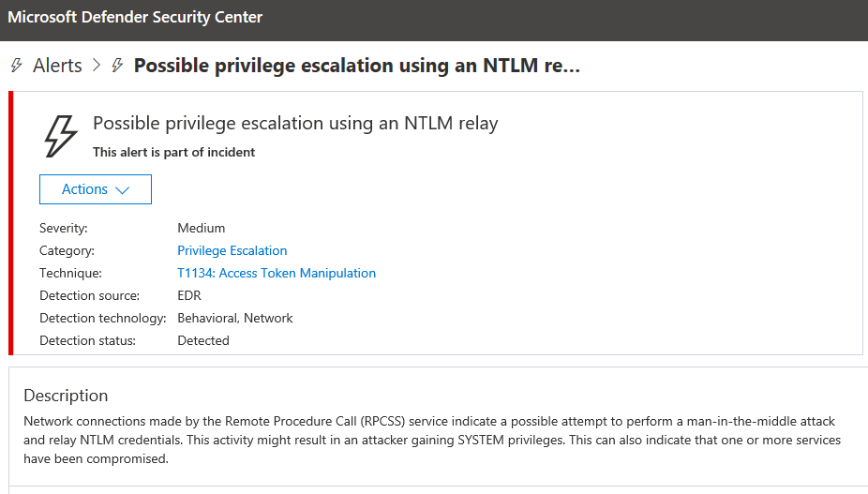The height and width of the screenshot is (494, 868).
Task: Click the 'Possible privilege escalation using an NTLM relay' heading
Action: 295,123
